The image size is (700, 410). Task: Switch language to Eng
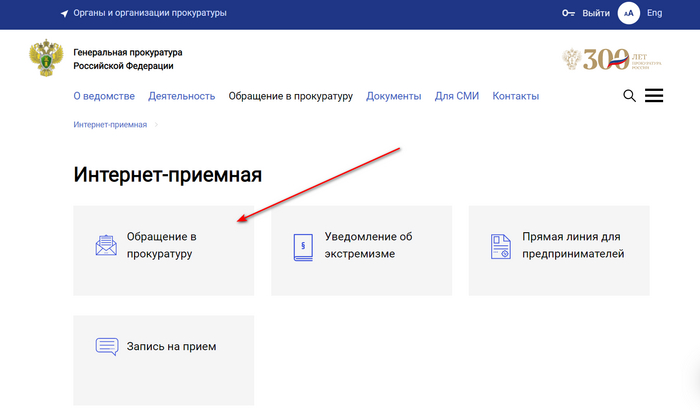coord(655,13)
